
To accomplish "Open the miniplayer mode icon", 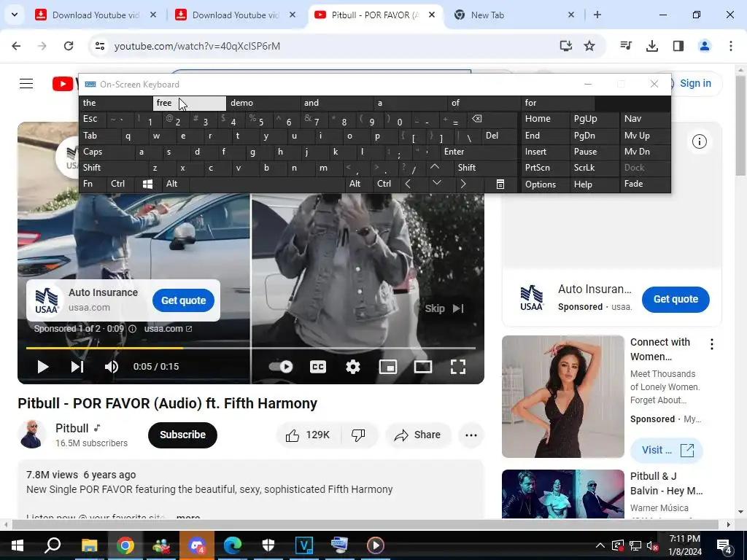I will tap(388, 367).
